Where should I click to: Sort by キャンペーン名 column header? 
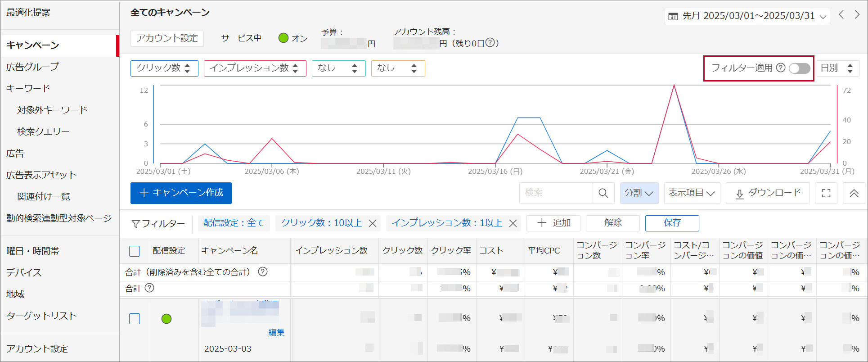click(229, 251)
